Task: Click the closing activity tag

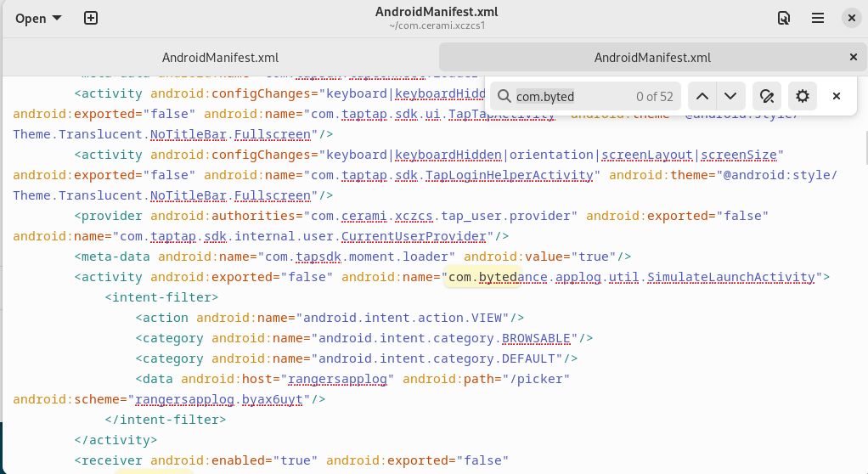Action: pyautogui.click(x=116, y=440)
